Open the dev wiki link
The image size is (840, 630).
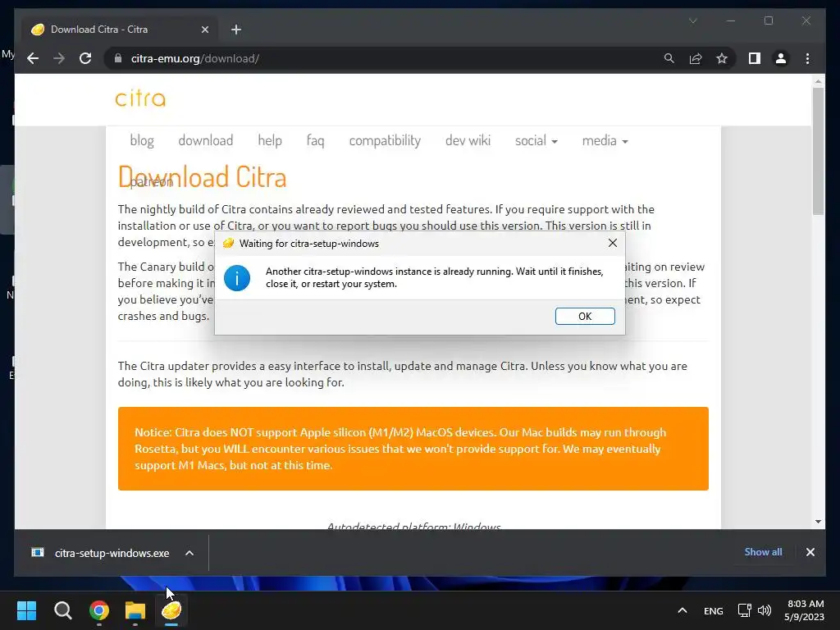pos(468,140)
